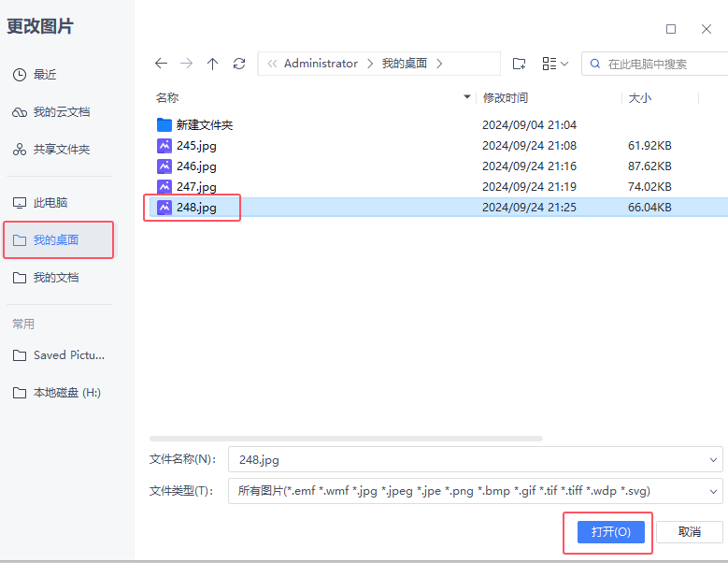Click the magnifier search icon
This screenshot has width=728, height=563.
pyautogui.click(x=594, y=64)
